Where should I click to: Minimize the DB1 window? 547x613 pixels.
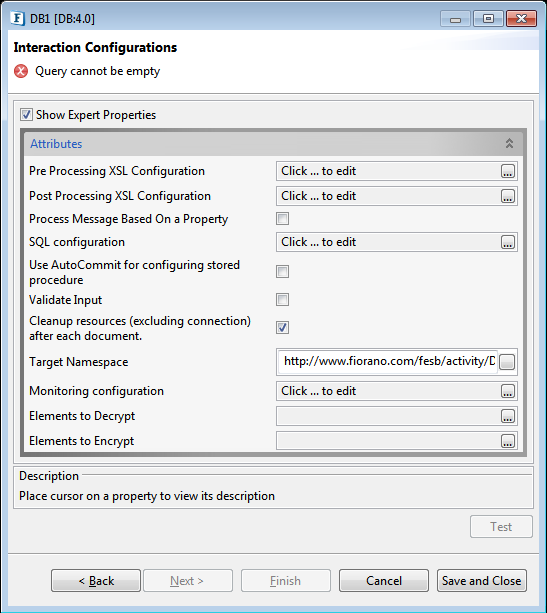pos(455,19)
